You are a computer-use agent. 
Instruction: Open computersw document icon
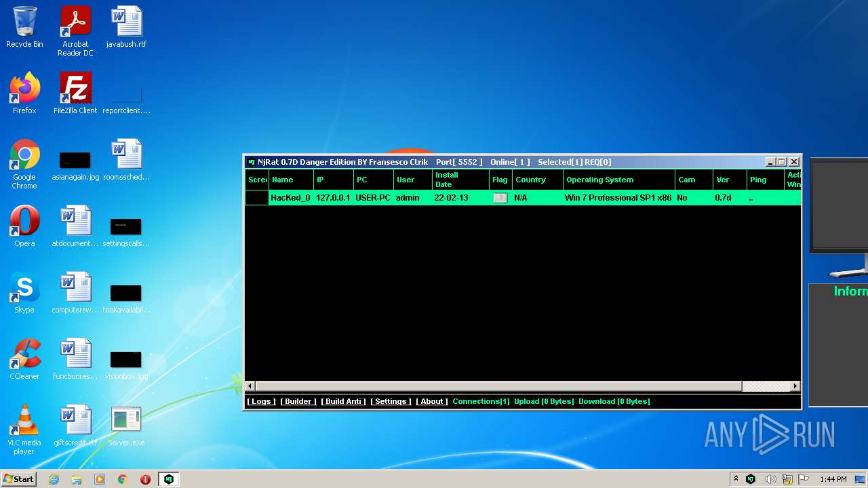(x=75, y=293)
